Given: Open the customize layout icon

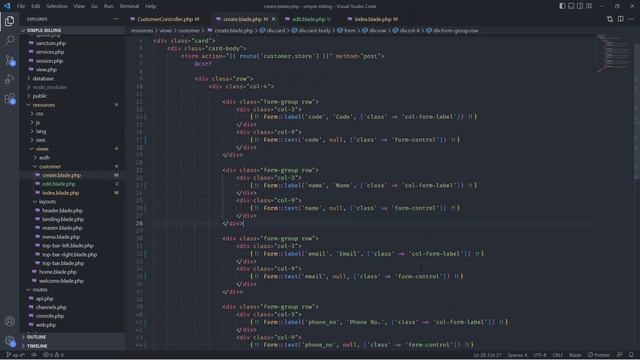Looking at the screenshot, I should (589, 6).
